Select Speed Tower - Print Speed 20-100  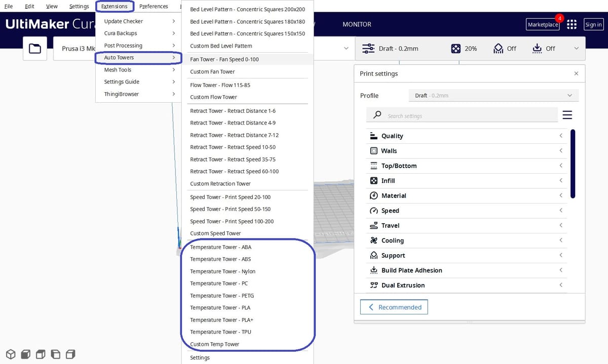pos(247,197)
